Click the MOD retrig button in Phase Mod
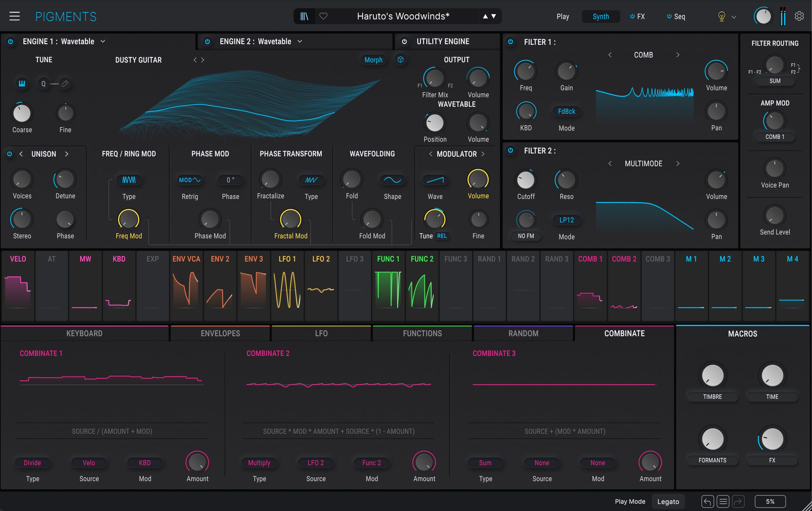812x511 pixels. click(x=190, y=180)
